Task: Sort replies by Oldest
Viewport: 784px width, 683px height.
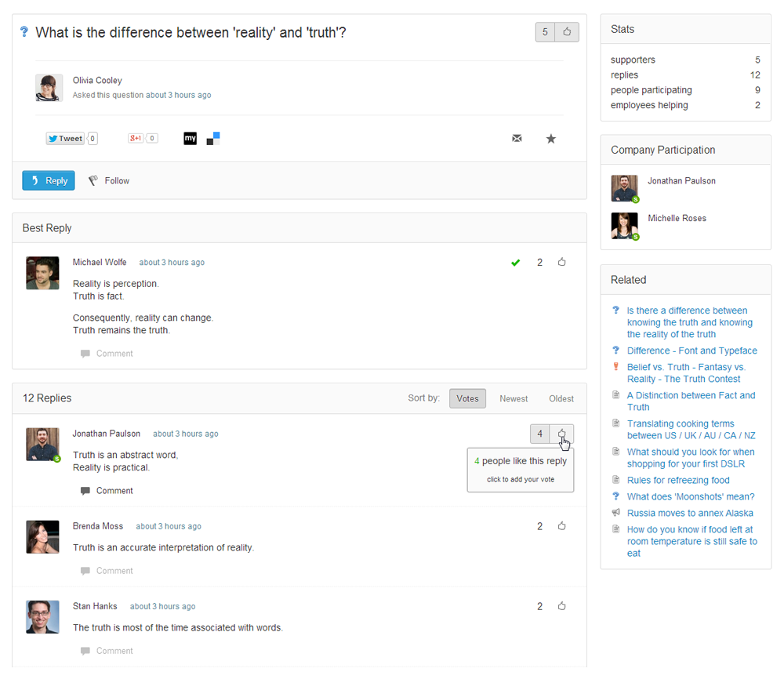Action: point(561,398)
